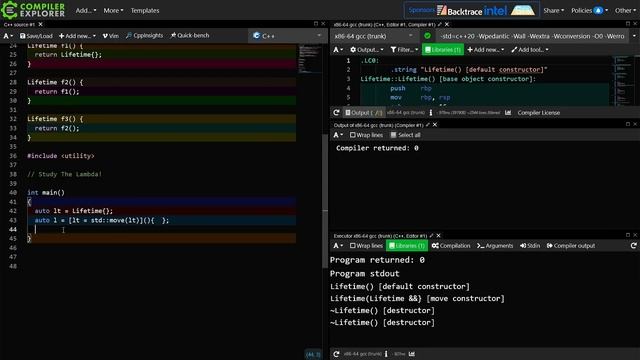Open the Compiler License link
Image resolution: width=640 pixels, height=360 pixels.
point(538,113)
